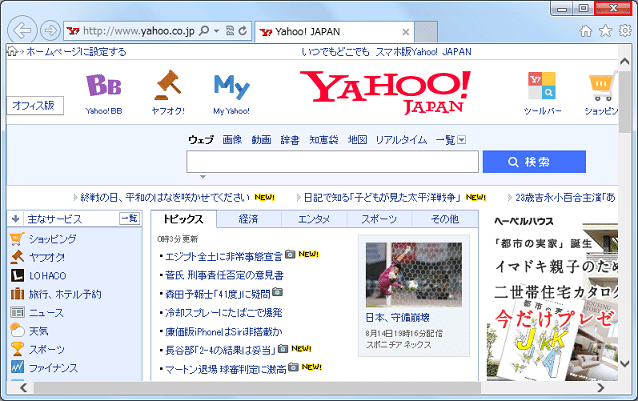The width and height of the screenshot is (638, 401).
Task: Select the リアルタイム search category
Action: point(401,140)
